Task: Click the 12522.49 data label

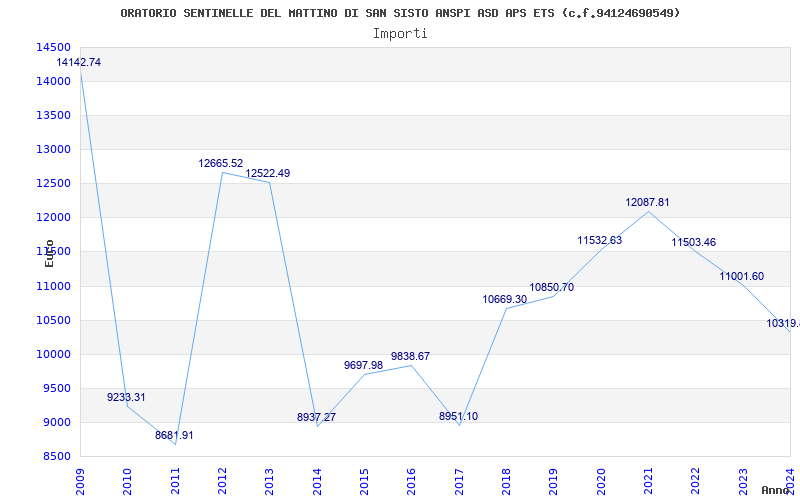Action: tap(268, 173)
